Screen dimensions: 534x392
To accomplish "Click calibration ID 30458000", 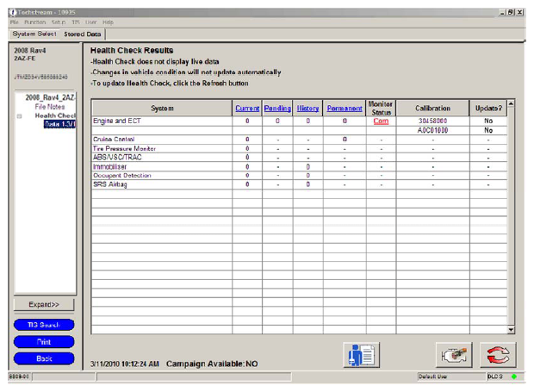I will [x=433, y=121].
